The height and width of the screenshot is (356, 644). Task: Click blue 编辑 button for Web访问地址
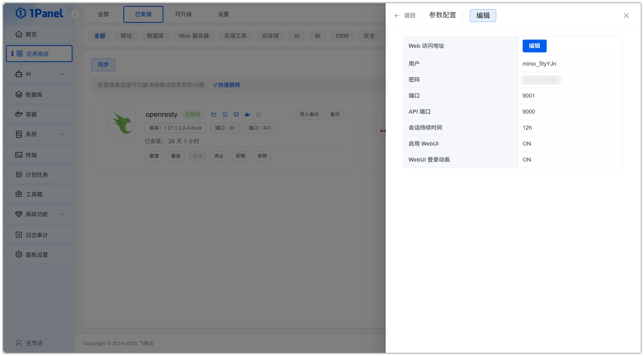click(534, 46)
